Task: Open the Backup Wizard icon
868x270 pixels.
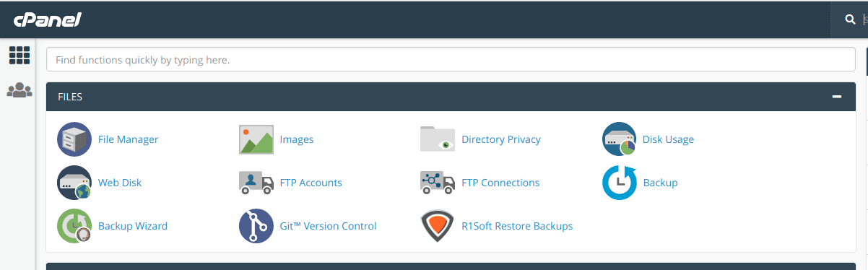Action: tap(74, 226)
